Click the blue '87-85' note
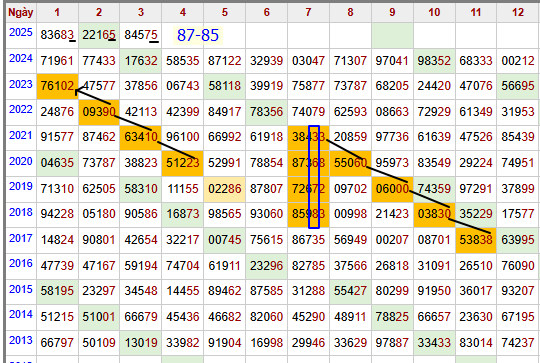540x363 pixels. (x=198, y=35)
